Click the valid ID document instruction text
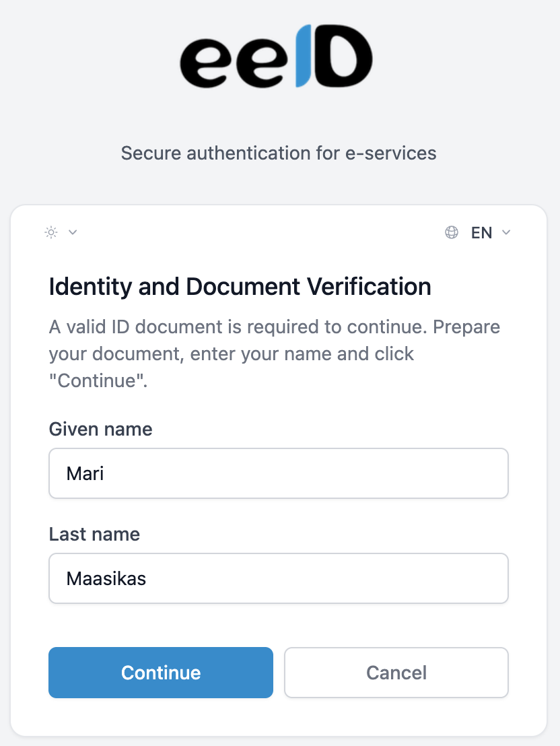Viewport: 560px width, 746px height. coord(274,327)
